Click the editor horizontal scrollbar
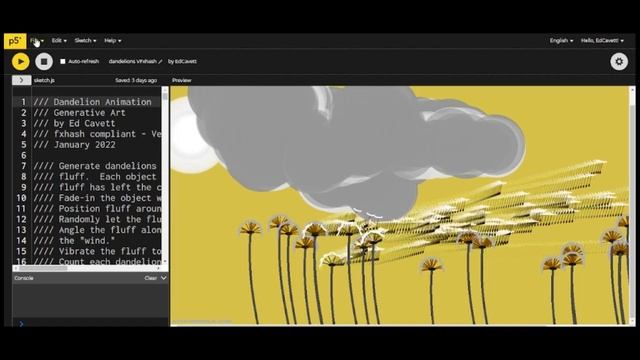Viewport: 640px width, 360px height. pos(88,268)
